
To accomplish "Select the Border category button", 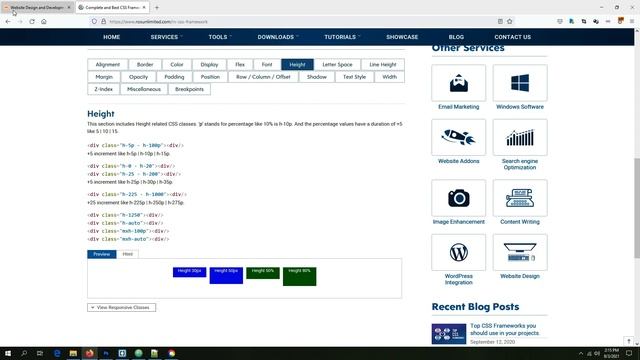I will [x=145, y=64].
